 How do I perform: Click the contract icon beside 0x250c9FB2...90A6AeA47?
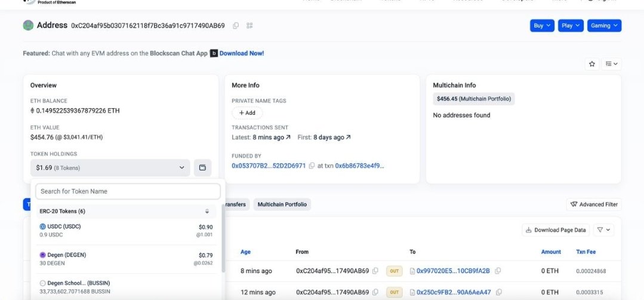point(412,292)
